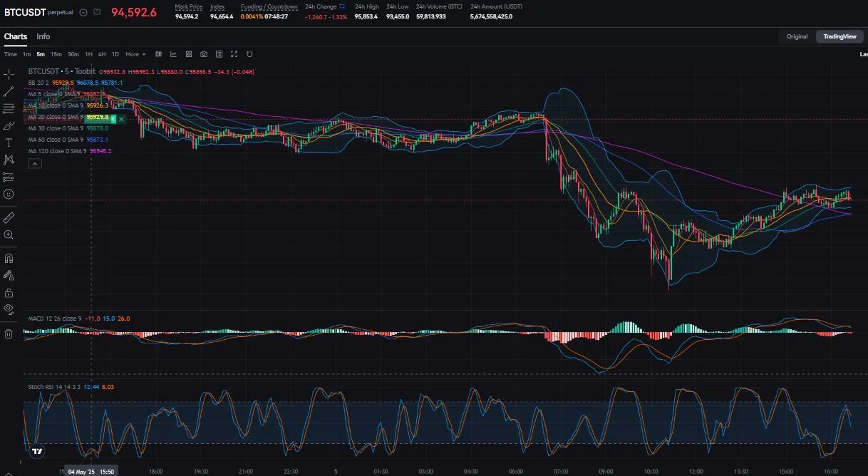The height and width of the screenshot is (476, 868).
Task: Select the Time interval view
Action: 11,54
